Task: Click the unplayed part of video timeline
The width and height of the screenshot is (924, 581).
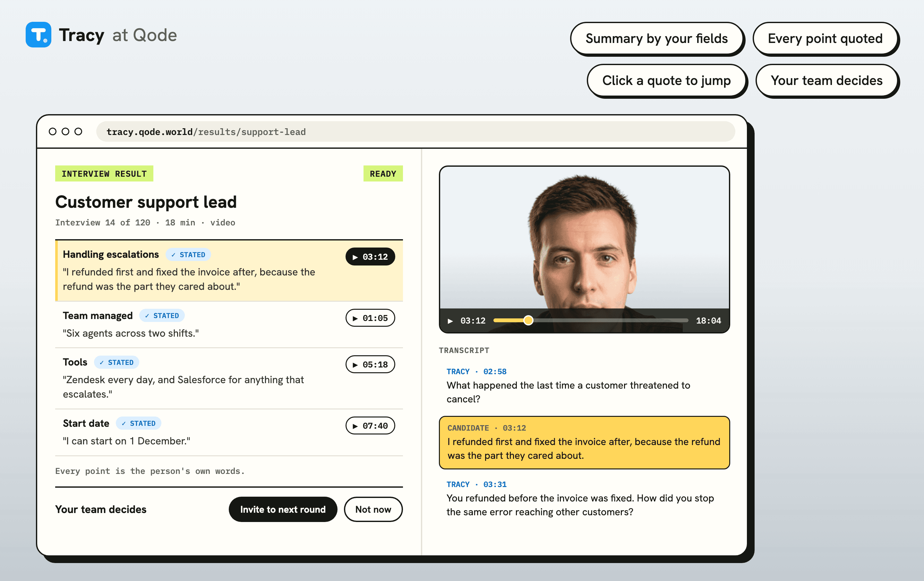Action: point(610,321)
